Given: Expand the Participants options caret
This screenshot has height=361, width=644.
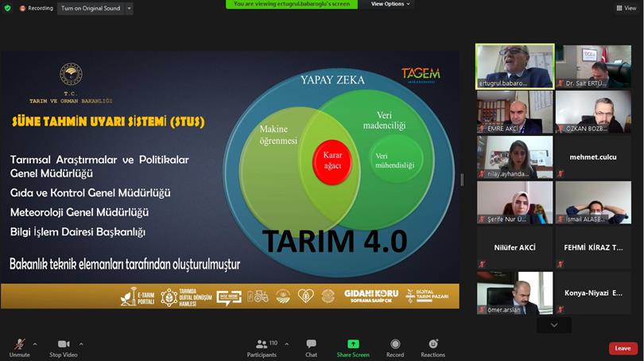Looking at the screenshot, I should click(x=286, y=344).
